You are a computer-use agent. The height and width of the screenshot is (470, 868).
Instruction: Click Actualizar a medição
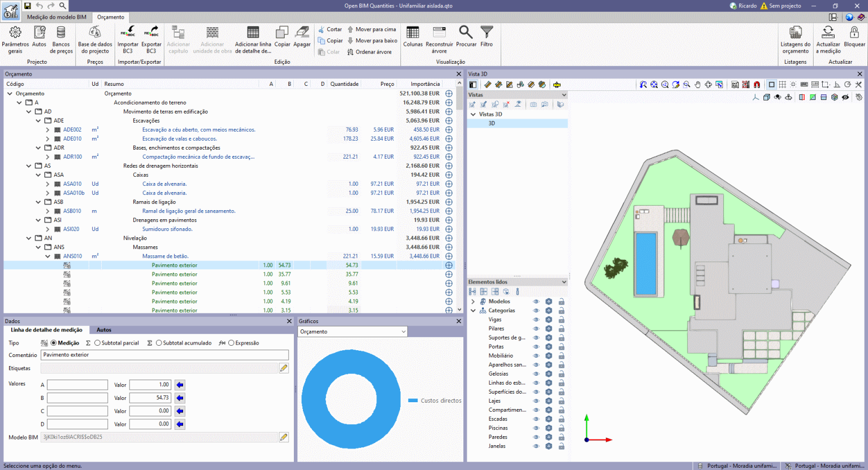(x=828, y=40)
